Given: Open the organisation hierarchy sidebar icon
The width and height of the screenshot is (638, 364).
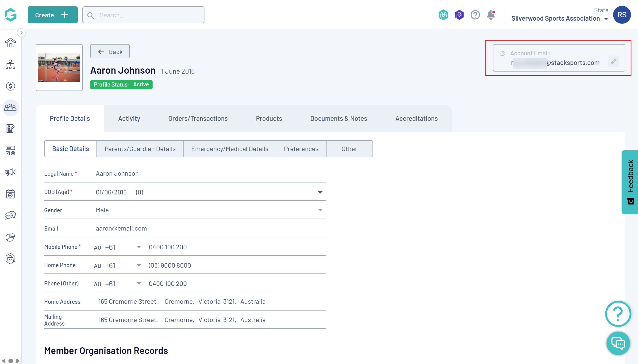Looking at the screenshot, I should (10, 64).
